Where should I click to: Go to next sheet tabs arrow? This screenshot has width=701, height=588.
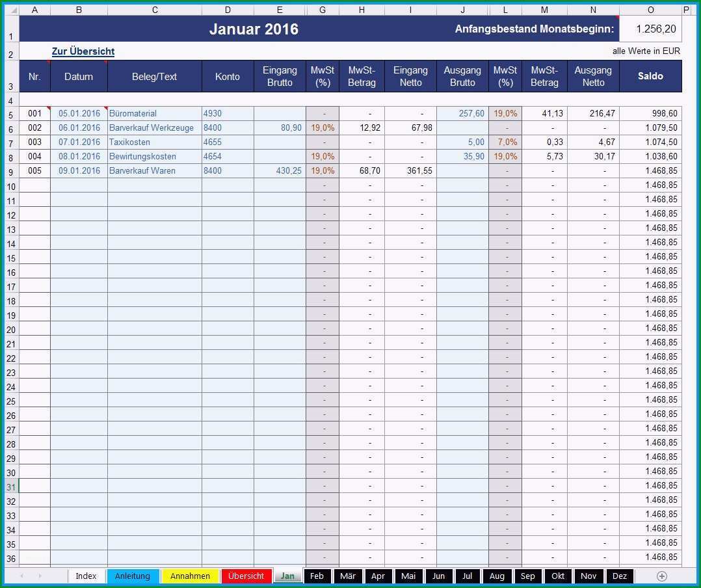[40, 576]
